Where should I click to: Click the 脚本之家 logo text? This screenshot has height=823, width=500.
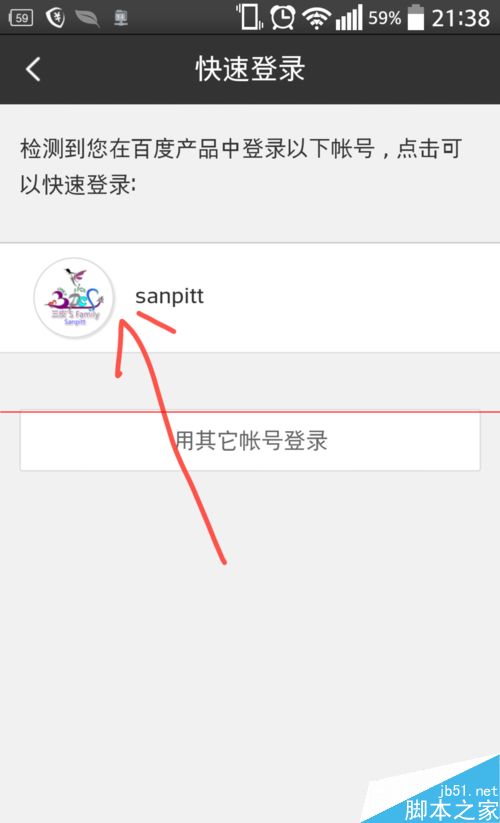(x=452, y=810)
